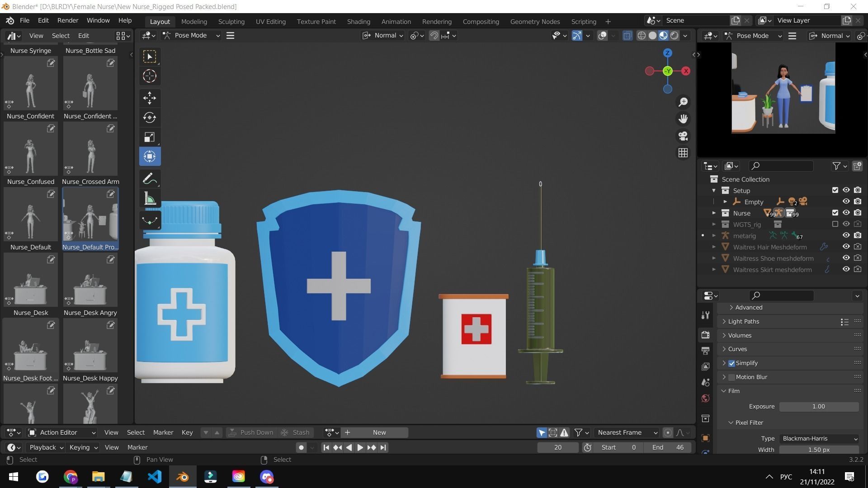Image resolution: width=868 pixels, height=488 pixels.
Task: Select the Measure tool
Action: pyautogui.click(x=150, y=199)
